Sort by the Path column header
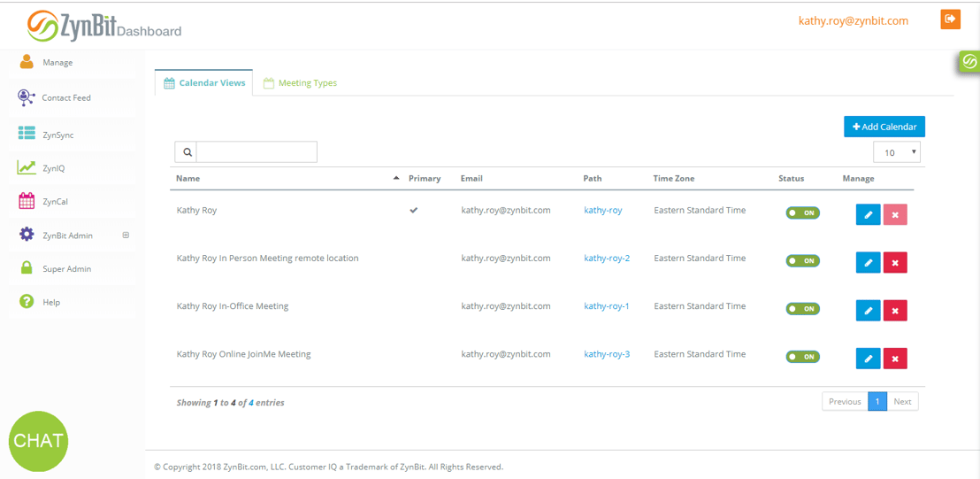980x479 pixels. [x=593, y=178]
